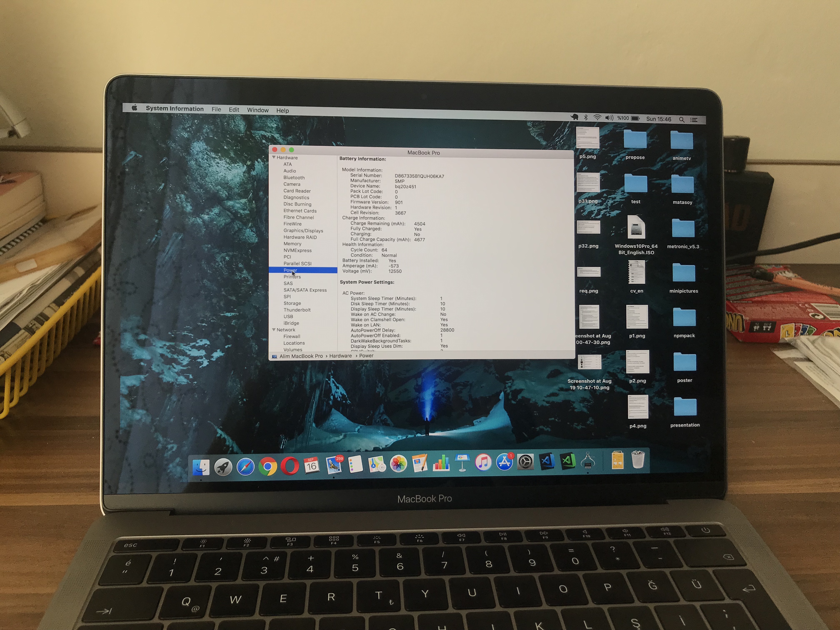
Task: Select Memory in the sidebar
Action: 292,244
